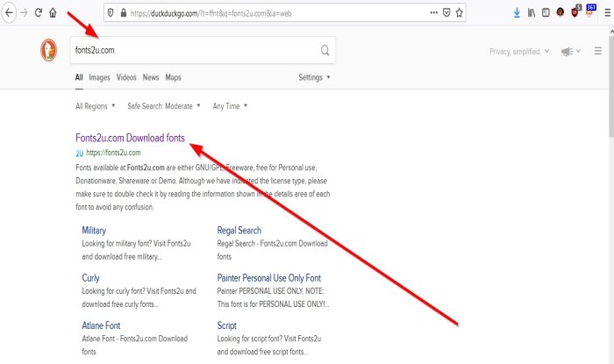The image size is (614, 364).
Task: Click the Firefox back button
Action: click(9, 14)
